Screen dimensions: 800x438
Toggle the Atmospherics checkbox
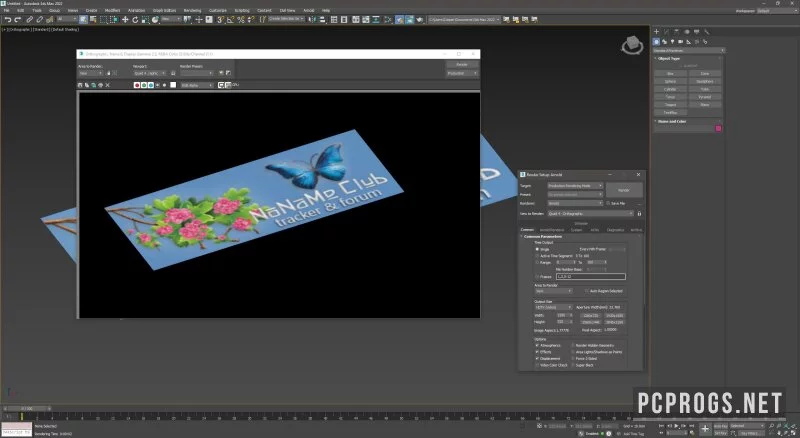tap(537, 346)
